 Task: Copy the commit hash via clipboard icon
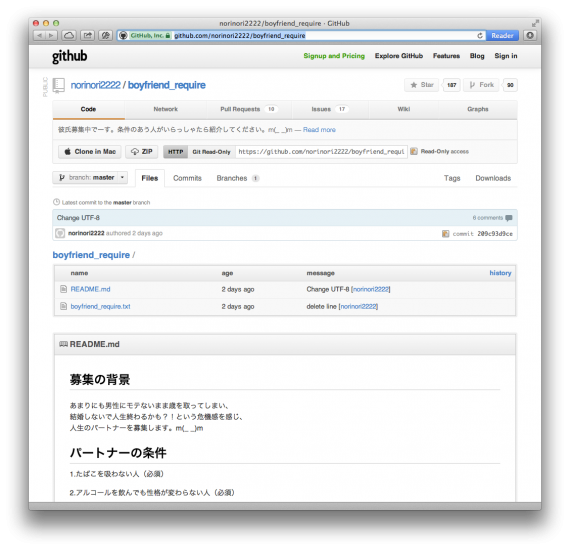pyautogui.click(x=445, y=234)
